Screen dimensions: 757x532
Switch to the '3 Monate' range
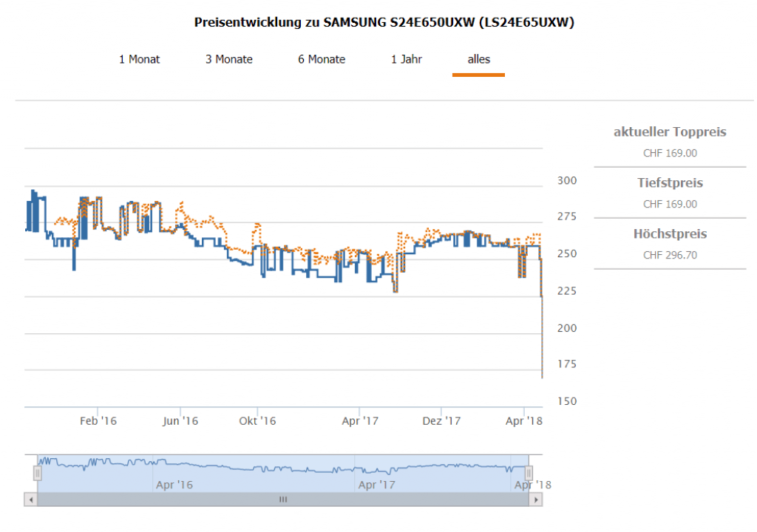coord(229,59)
